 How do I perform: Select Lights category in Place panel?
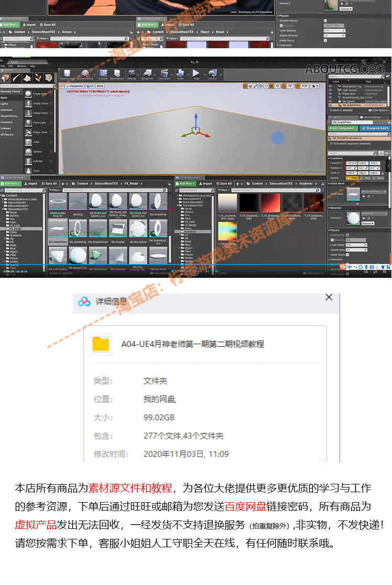(x=5, y=104)
